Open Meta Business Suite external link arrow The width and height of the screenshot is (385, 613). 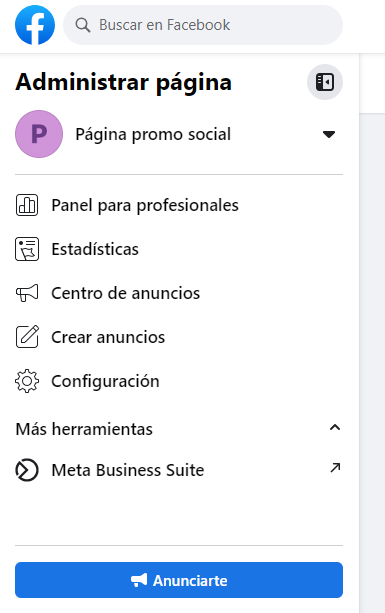(x=335, y=468)
